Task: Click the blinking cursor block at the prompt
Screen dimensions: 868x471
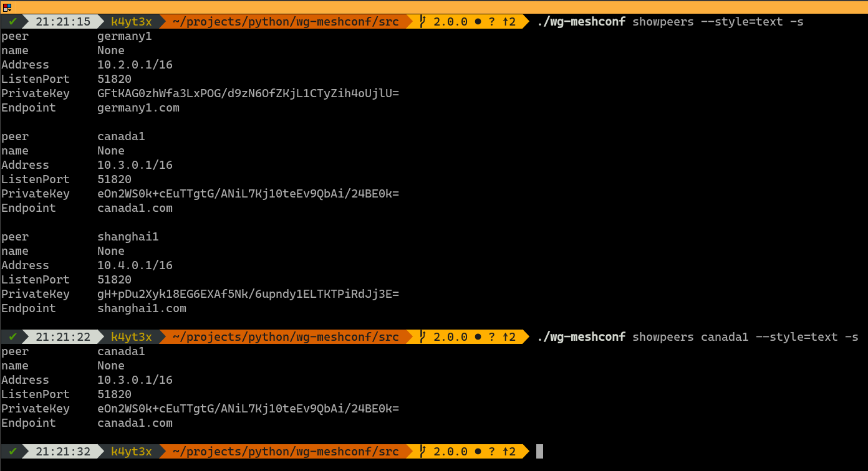Action: click(x=540, y=452)
